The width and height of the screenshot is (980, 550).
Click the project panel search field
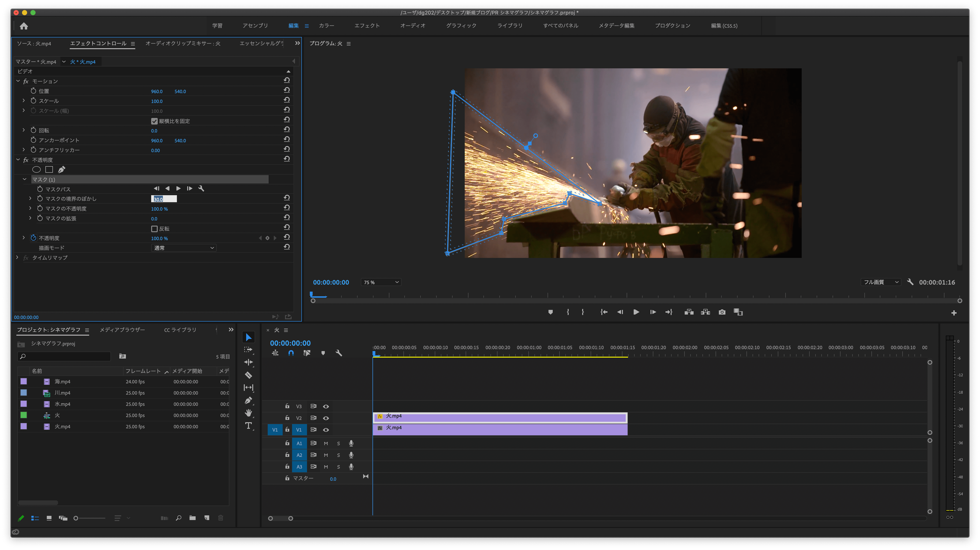(x=65, y=356)
